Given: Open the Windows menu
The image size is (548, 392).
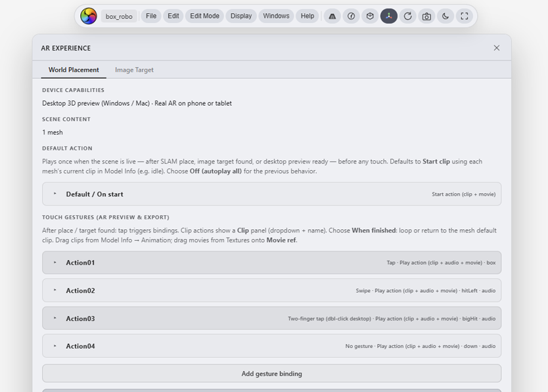Looking at the screenshot, I should click(276, 16).
